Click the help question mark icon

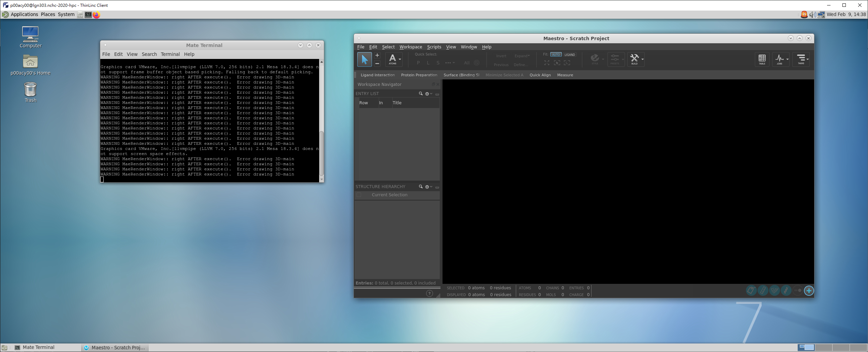pyautogui.click(x=430, y=293)
